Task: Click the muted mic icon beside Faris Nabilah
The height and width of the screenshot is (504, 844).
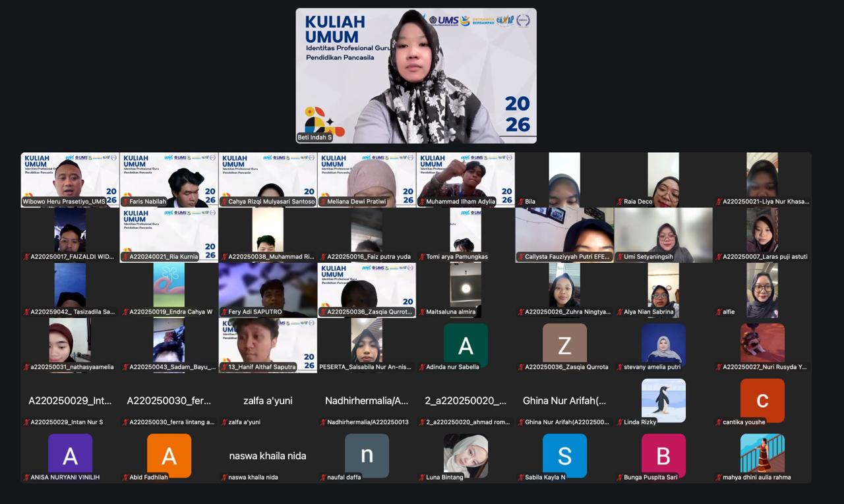Action: pos(125,202)
